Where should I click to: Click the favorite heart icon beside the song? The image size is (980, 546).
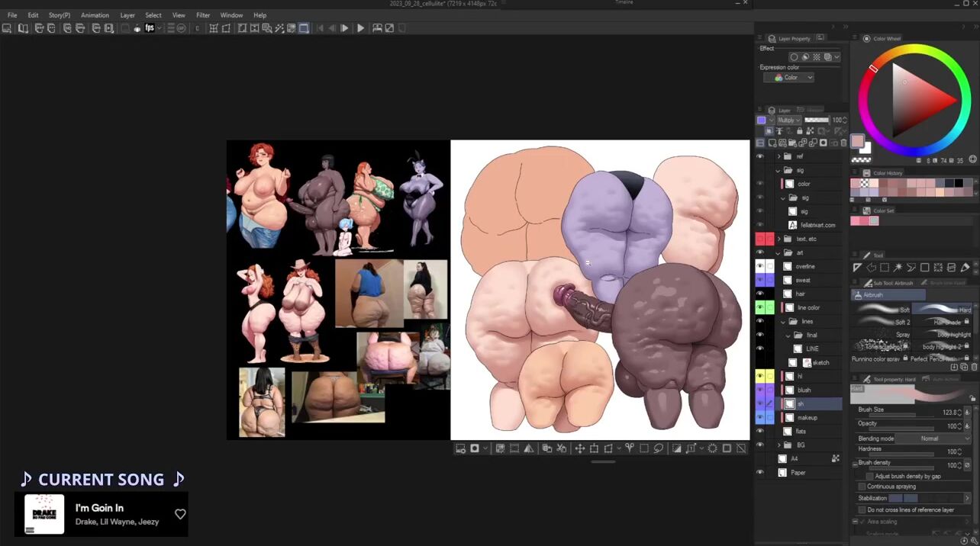[180, 514]
